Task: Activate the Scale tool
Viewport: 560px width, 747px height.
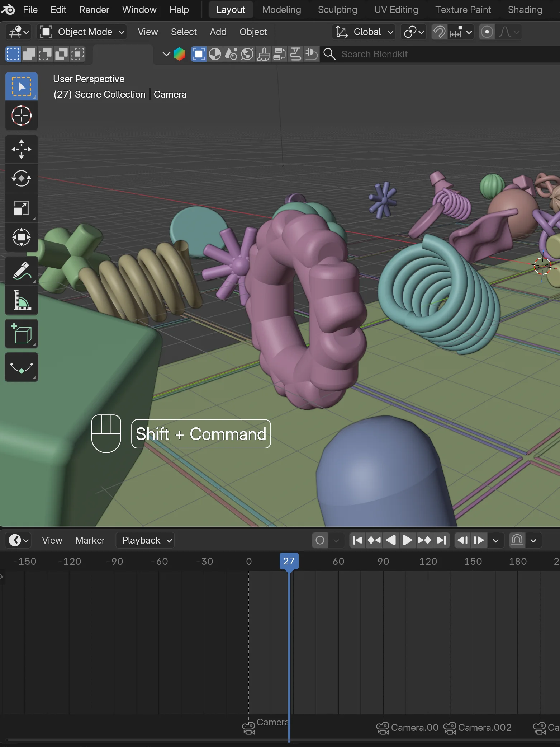Action: click(22, 208)
